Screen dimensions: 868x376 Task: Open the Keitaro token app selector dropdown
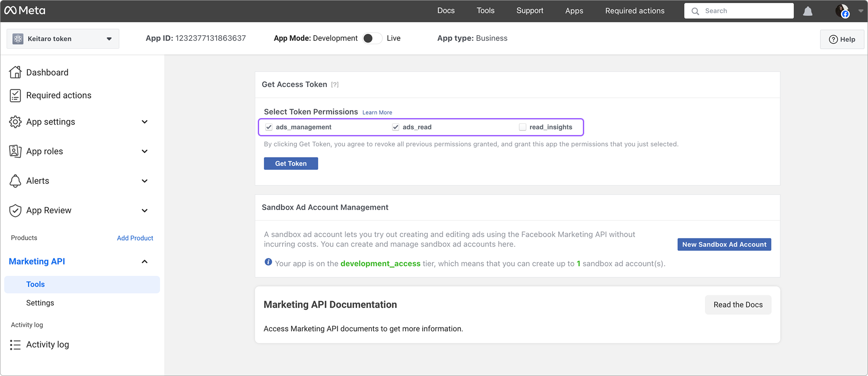click(63, 39)
